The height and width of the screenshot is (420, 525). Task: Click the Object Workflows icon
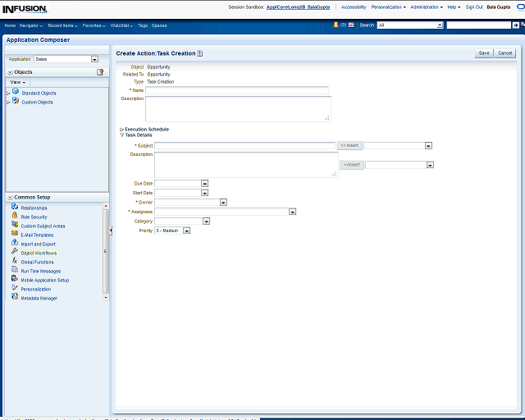click(x=15, y=252)
